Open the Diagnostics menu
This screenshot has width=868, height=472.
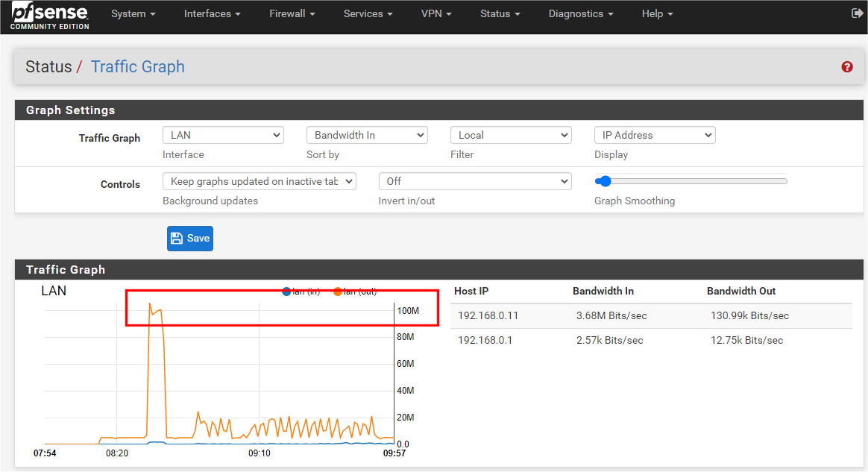tap(581, 14)
